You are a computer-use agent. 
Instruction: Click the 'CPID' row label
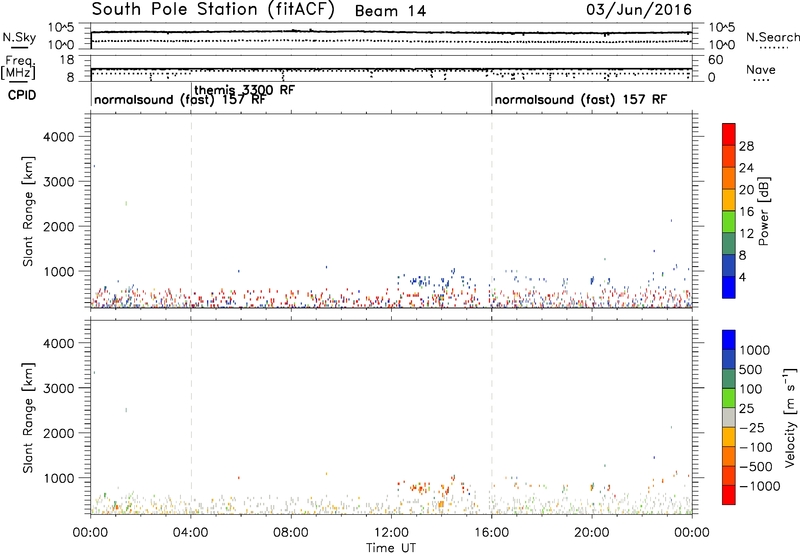22,95
